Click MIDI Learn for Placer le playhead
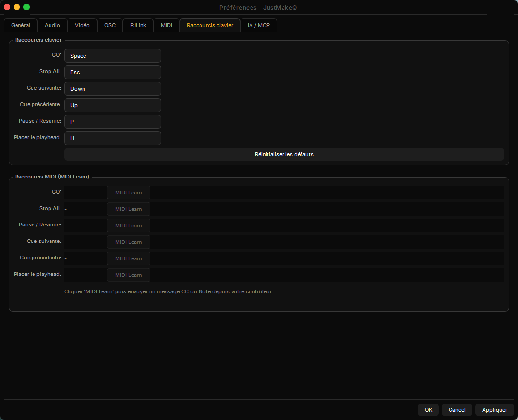The height and width of the screenshot is (420, 518). [x=129, y=275]
